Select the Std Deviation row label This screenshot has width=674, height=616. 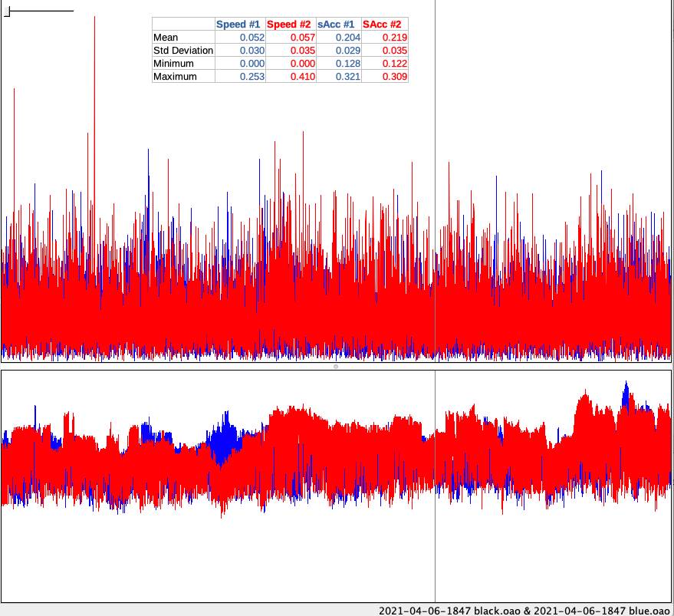pos(183,51)
